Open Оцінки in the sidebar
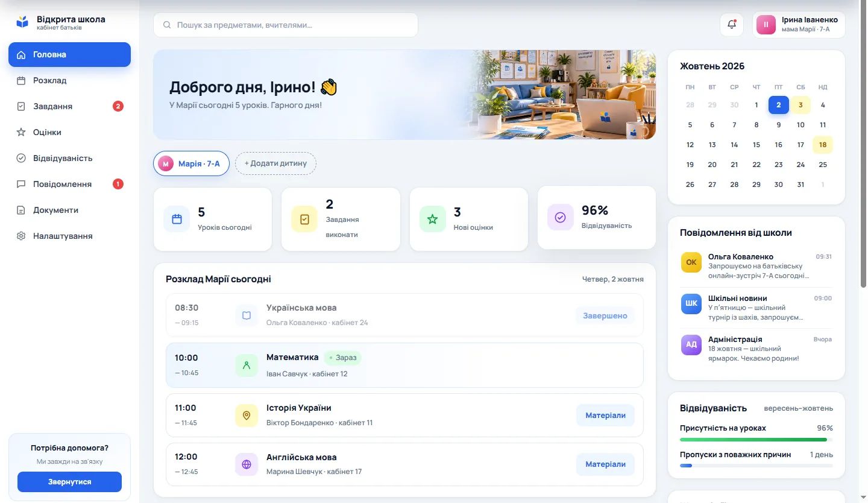The width and height of the screenshot is (868, 503). point(69,132)
